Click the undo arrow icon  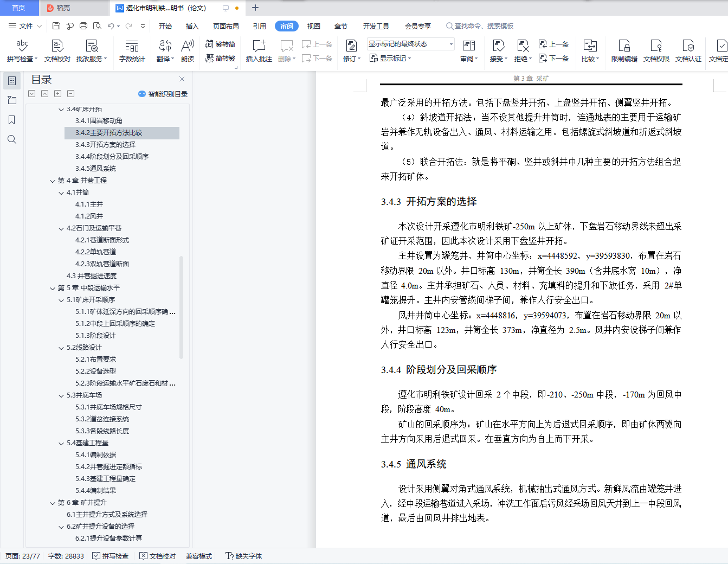click(111, 25)
